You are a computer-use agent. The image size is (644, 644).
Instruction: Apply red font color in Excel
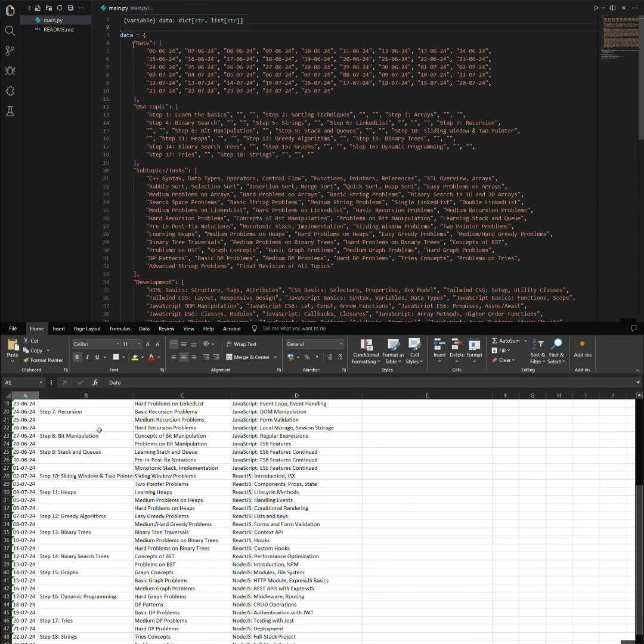[151, 357]
